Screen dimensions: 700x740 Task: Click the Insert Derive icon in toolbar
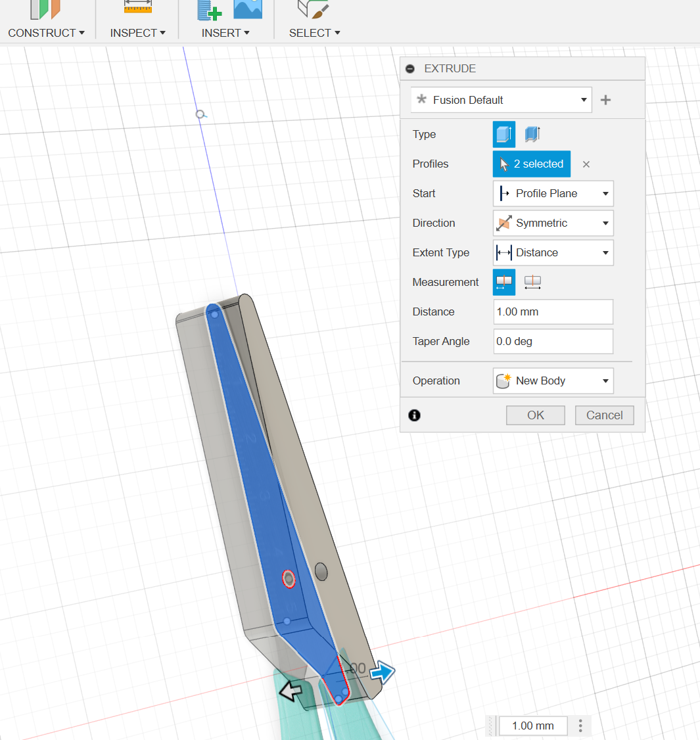(x=209, y=10)
